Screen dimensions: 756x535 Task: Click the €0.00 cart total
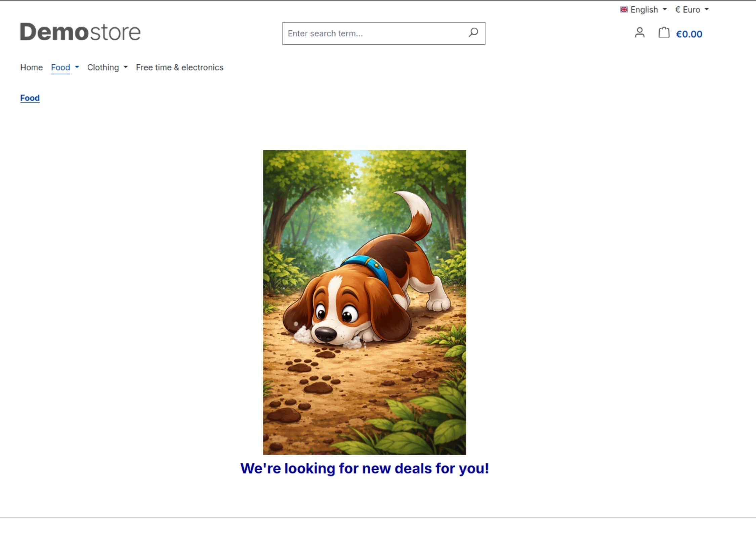coord(689,34)
